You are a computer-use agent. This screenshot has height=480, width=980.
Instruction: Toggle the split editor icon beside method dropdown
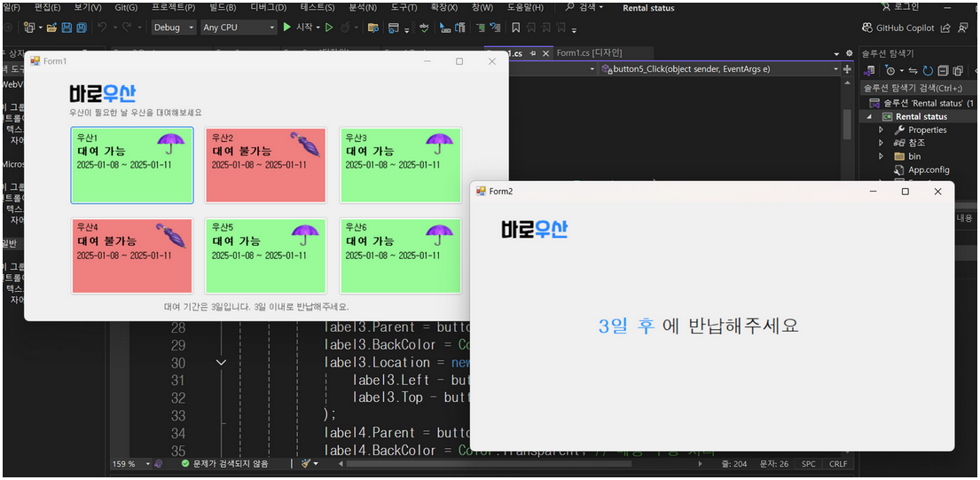coord(848,69)
